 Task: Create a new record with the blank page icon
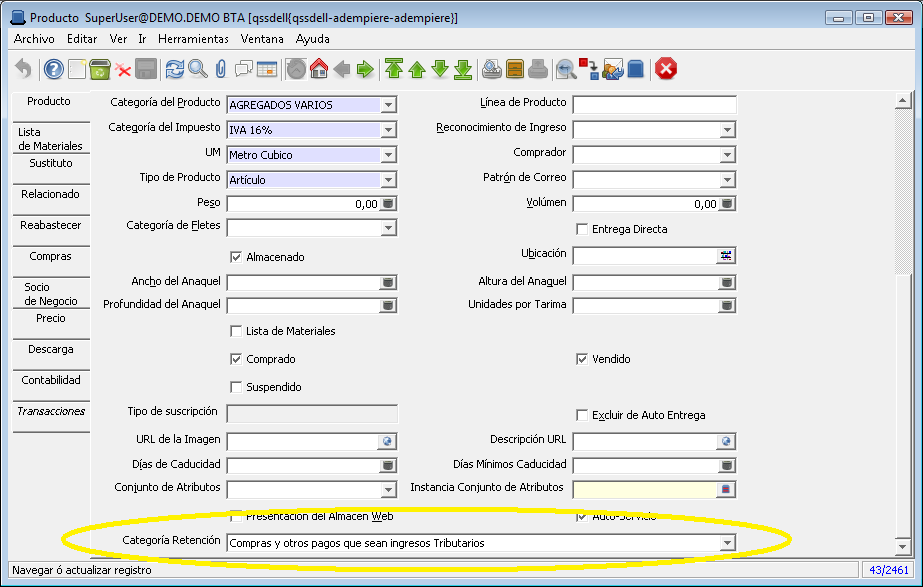click(77, 69)
